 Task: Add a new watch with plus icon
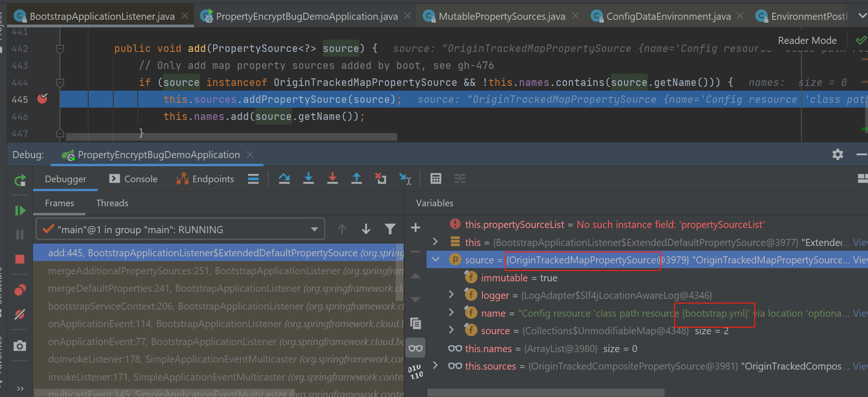pos(416,228)
